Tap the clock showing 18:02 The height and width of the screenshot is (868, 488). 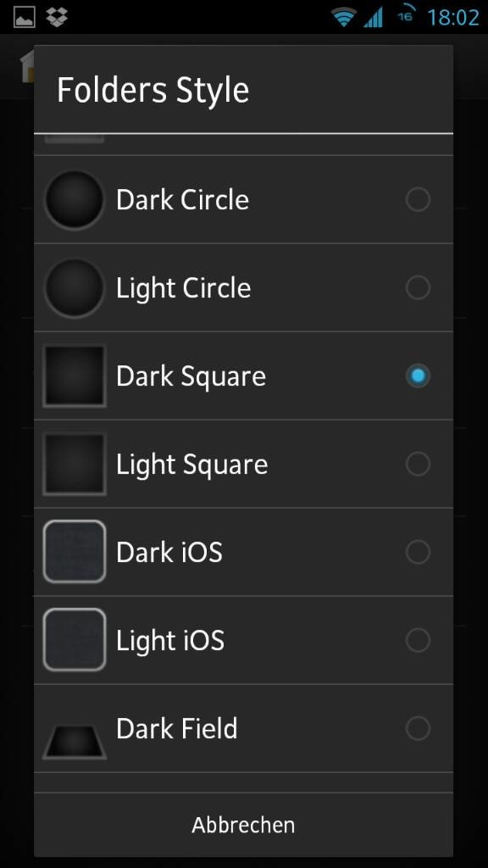tap(453, 18)
